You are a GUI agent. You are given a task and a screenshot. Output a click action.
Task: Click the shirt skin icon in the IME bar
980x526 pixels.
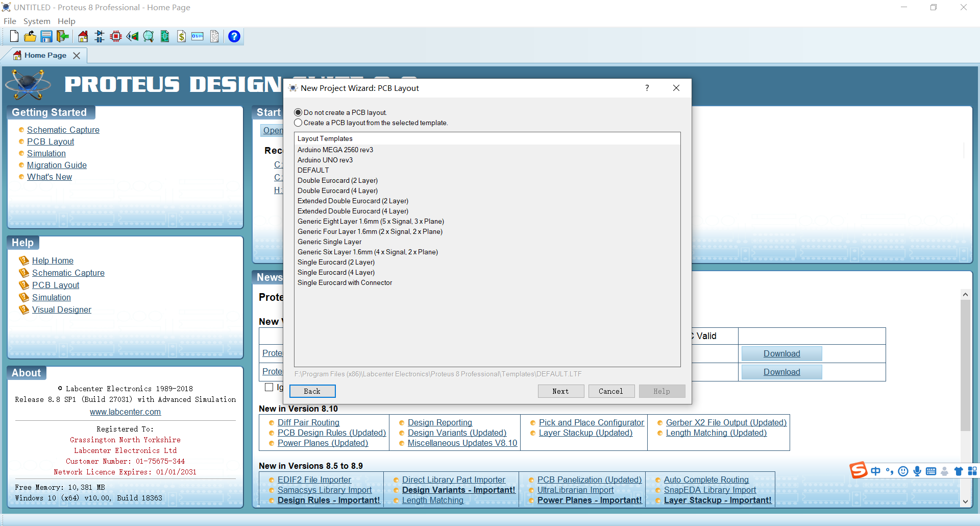click(x=959, y=471)
